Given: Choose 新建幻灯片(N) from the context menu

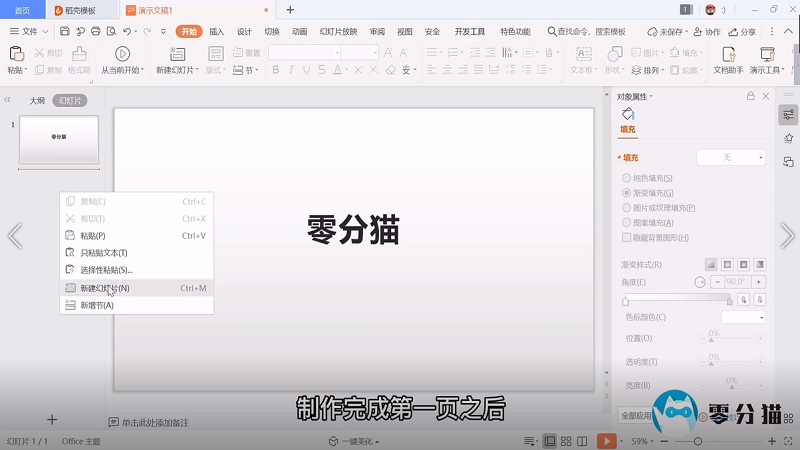Looking at the screenshot, I should click(105, 288).
